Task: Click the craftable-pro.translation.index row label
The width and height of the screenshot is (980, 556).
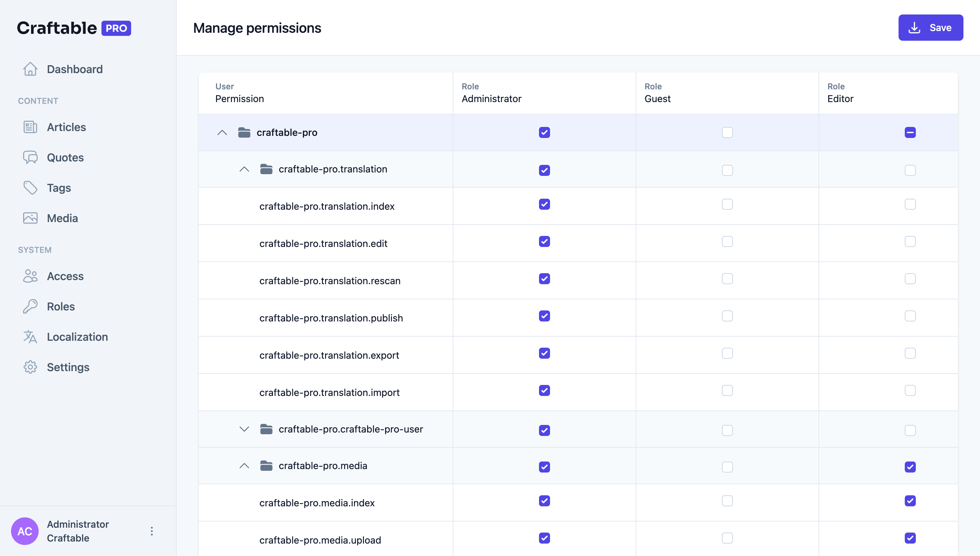Action: tap(327, 206)
